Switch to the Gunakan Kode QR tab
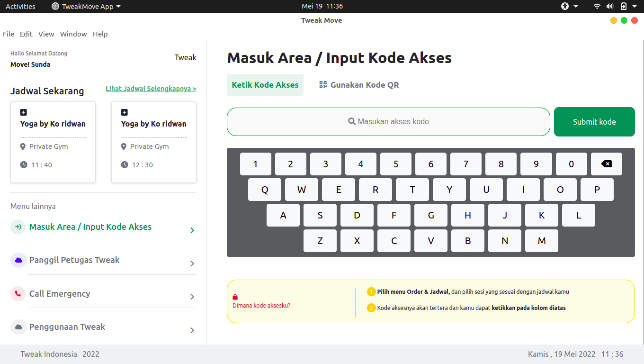Screen dimensions: 644x364 [359, 85]
